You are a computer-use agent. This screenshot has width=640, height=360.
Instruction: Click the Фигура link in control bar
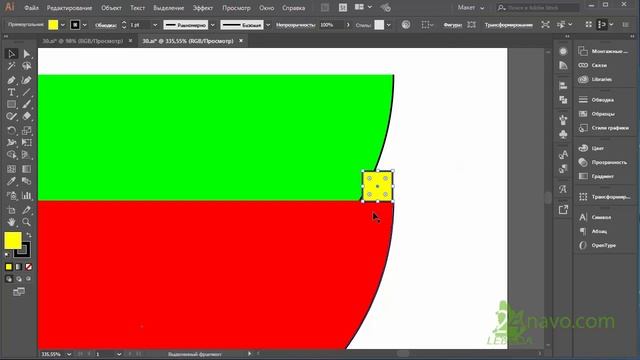point(452,25)
